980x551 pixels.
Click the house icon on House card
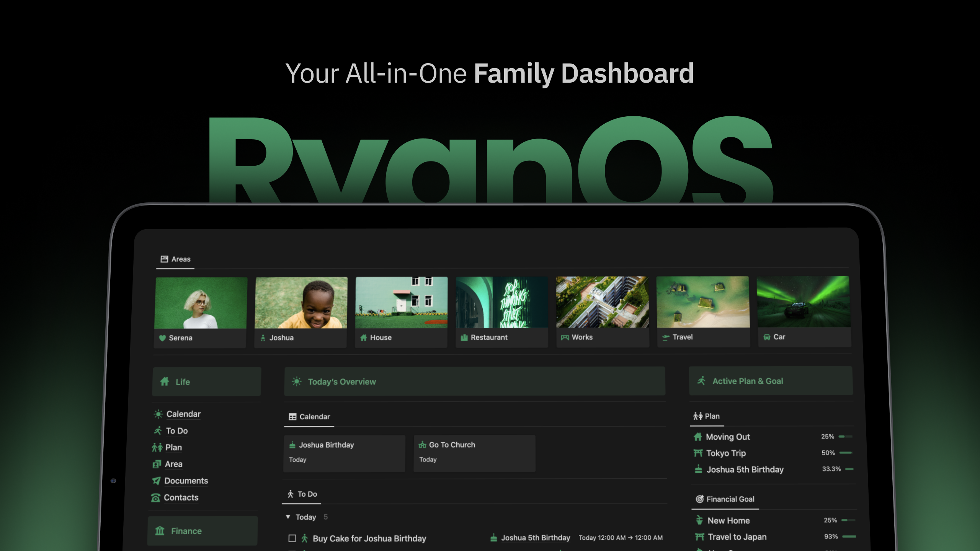364,337
